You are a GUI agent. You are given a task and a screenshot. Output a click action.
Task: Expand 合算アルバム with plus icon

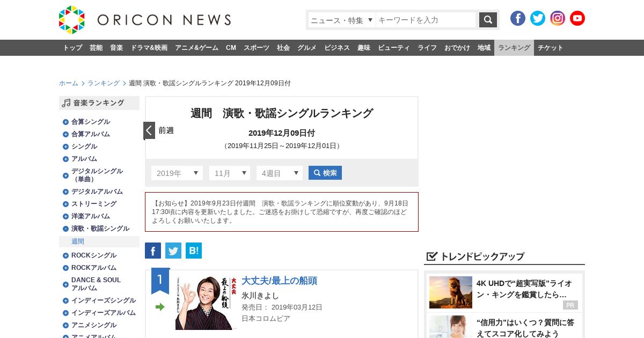pos(65,134)
